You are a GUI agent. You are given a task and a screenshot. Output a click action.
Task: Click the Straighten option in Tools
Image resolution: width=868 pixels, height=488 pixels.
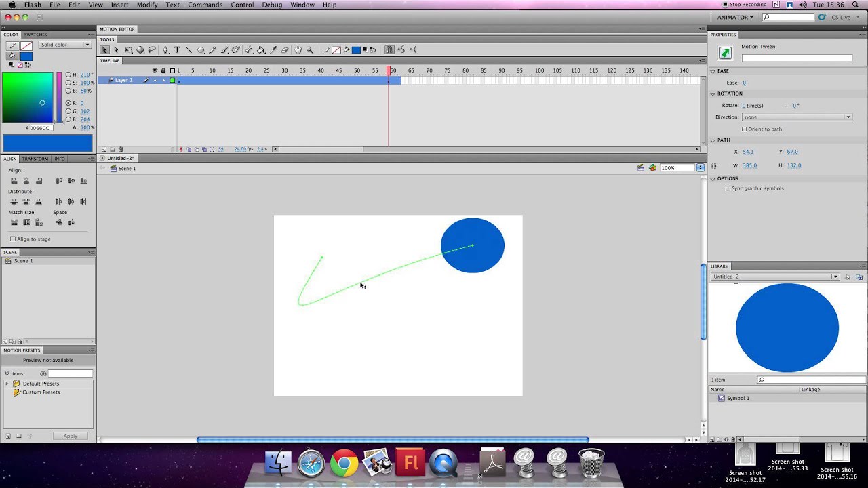click(x=413, y=49)
